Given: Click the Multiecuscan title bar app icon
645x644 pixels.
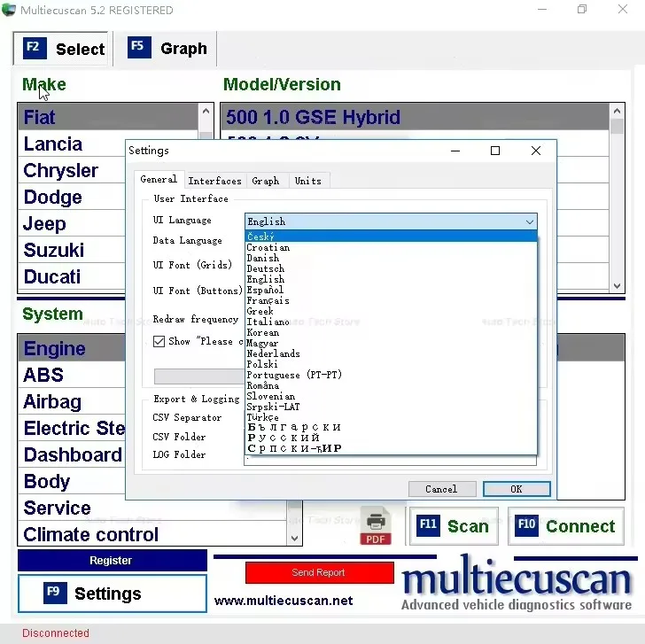Looking at the screenshot, I should 10,11.
